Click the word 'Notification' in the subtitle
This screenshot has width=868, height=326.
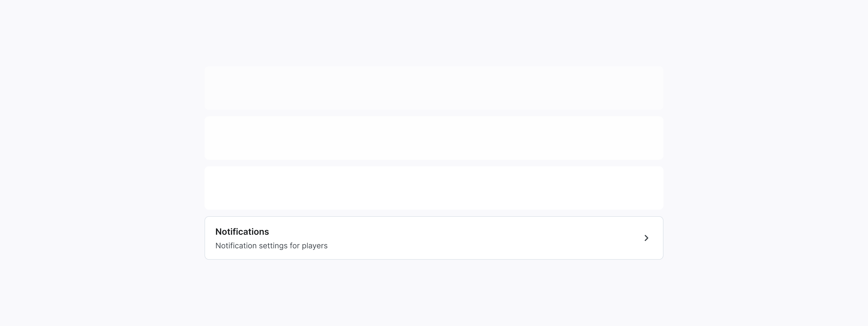236,246
